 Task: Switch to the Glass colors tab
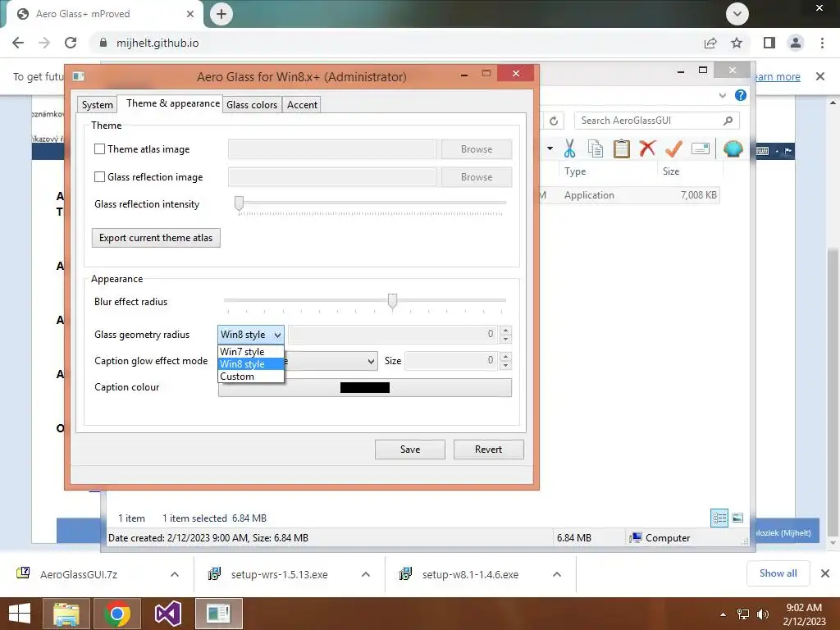(x=252, y=105)
